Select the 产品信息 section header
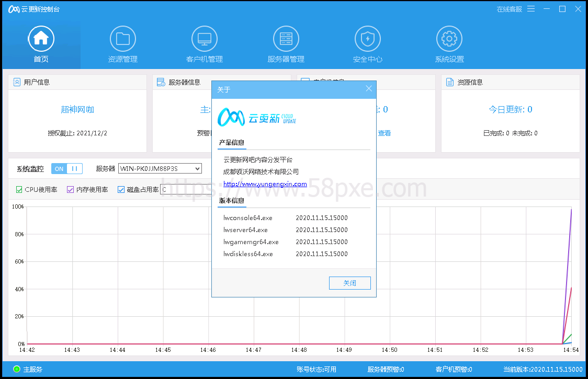Screen dimensions: 588x379 231,143
